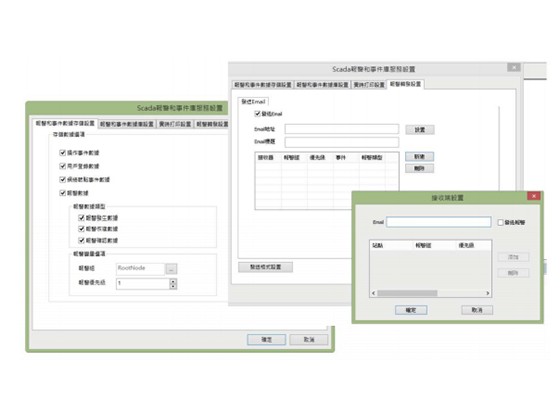Toggle the Send Email checkbox
The height and width of the screenshot is (420, 560).
tap(257, 114)
